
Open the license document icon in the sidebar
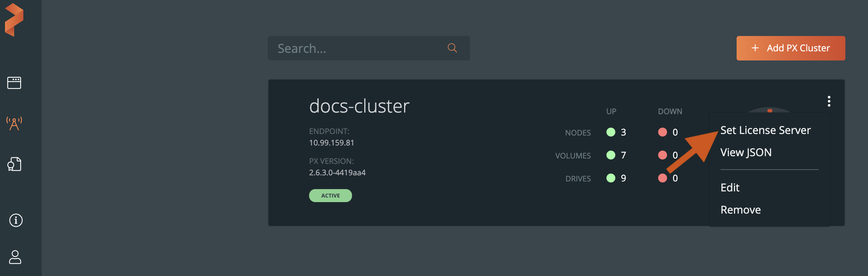[14, 164]
